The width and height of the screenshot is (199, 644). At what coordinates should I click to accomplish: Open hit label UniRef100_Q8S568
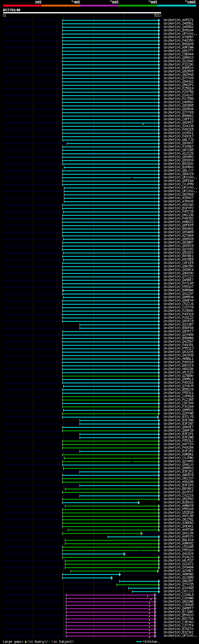click(178, 194)
